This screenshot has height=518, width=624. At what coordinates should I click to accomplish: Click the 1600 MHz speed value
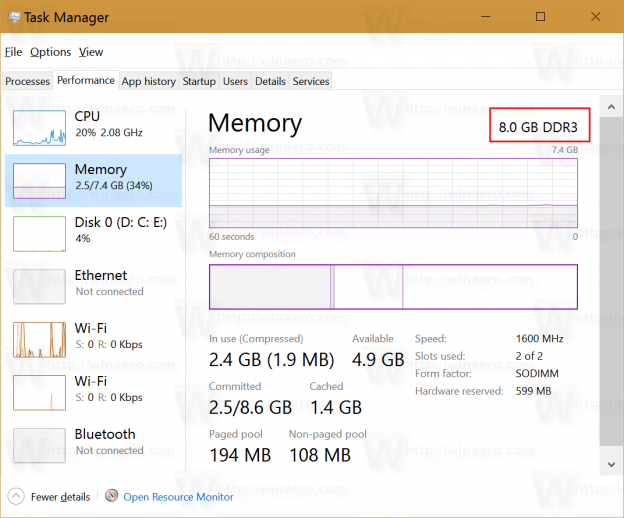pyautogui.click(x=539, y=339)
